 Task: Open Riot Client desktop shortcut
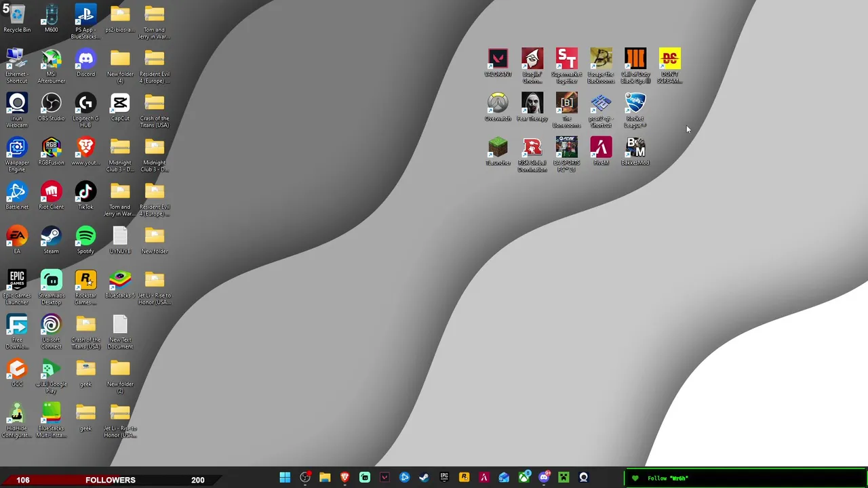(x=52, y=196)
